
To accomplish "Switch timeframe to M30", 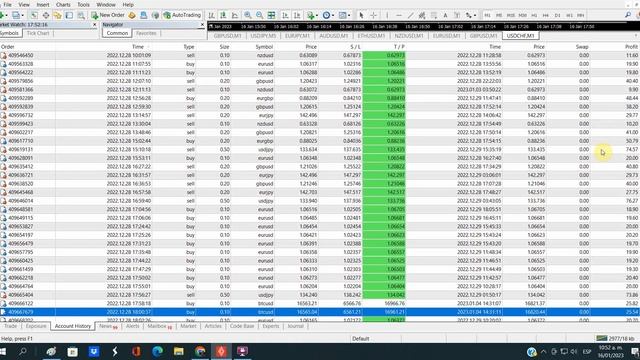I will (x=522, y=16).
